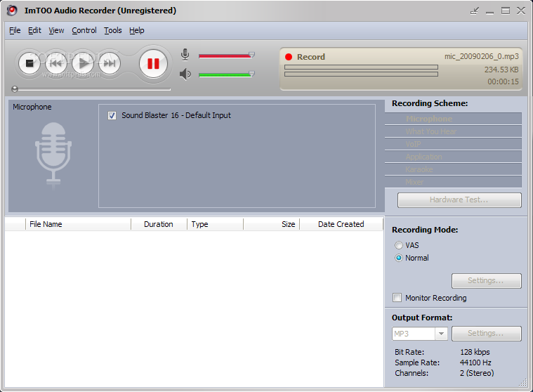
Task: Click the microphone volume icon
Action: [x=185, y=54]
